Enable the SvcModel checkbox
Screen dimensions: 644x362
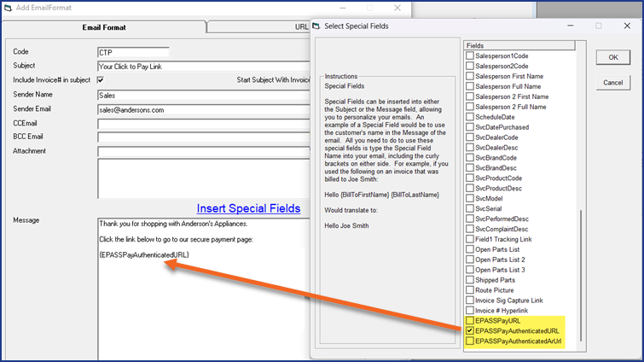[470, 198]
